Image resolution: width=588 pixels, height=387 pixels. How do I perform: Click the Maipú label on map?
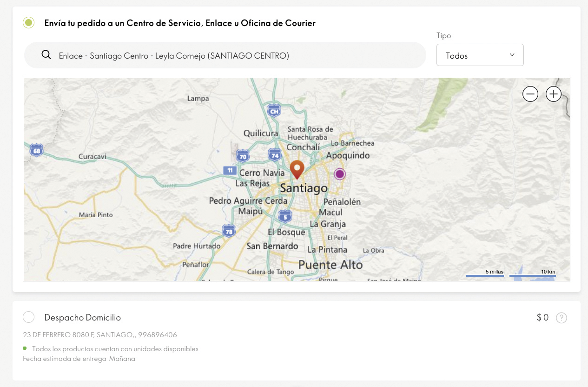tap(251, 211)
